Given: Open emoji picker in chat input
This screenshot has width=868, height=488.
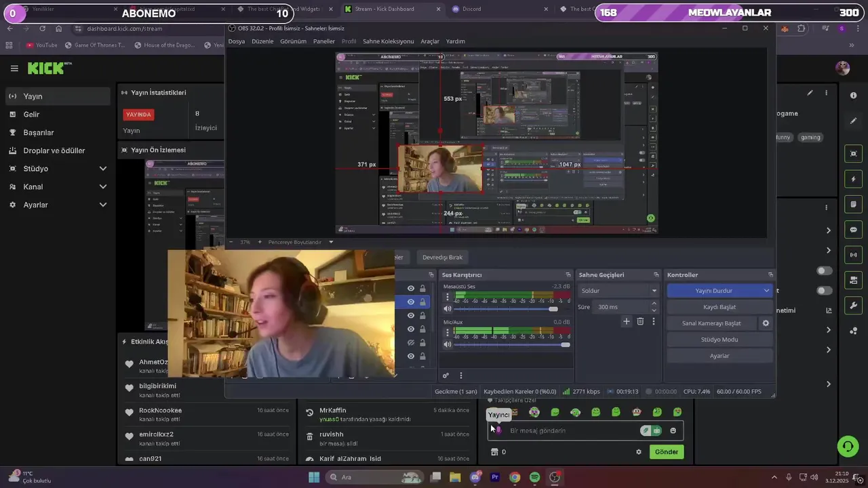Looking at the screenshot, I should coord(673,430).
